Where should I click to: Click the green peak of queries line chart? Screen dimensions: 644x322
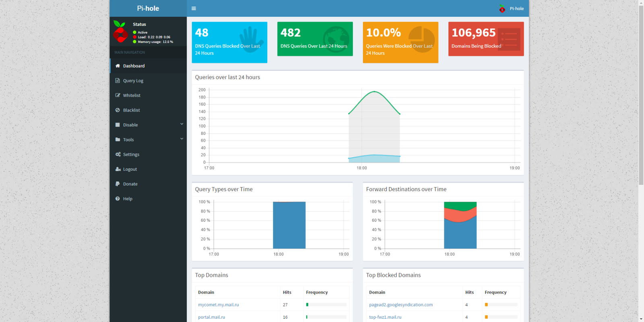pos(374,92)
